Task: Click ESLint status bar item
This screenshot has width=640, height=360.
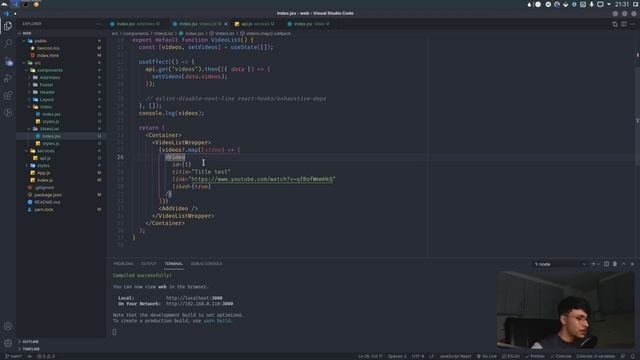Action: tap(511, 356)
